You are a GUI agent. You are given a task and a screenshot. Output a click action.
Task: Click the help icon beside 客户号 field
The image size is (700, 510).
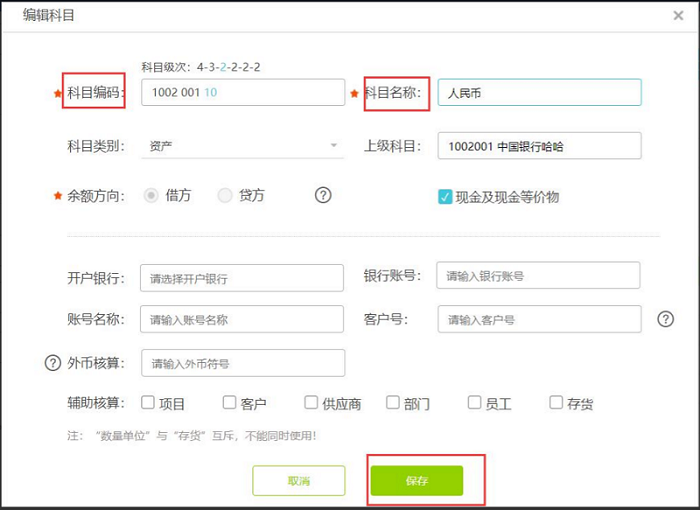[x=665, y=319]
